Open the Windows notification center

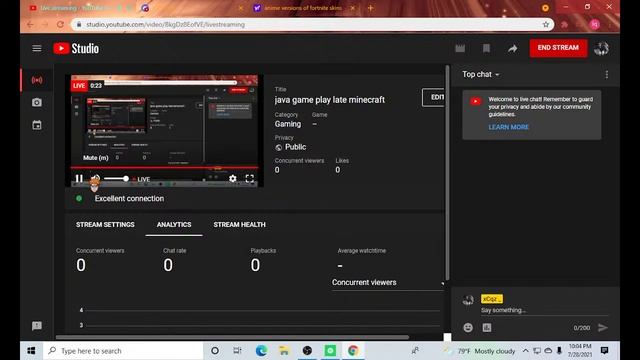coord(604,351)
